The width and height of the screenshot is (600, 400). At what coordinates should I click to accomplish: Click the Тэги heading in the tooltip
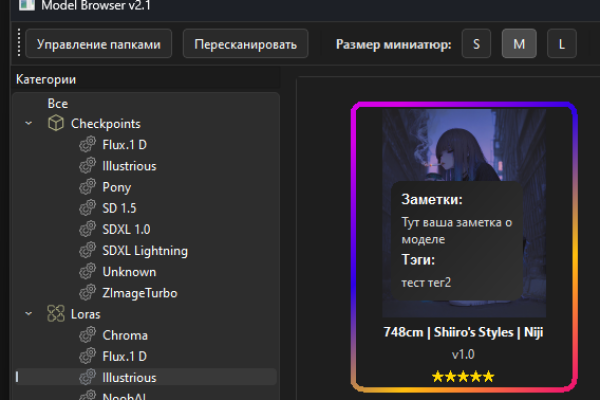pos(418,260)
